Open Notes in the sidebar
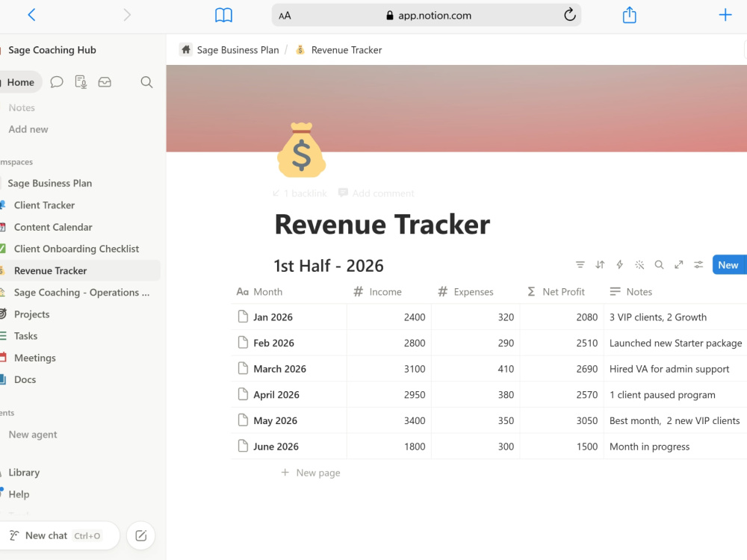The image size is (747, 560). [22, 108]
